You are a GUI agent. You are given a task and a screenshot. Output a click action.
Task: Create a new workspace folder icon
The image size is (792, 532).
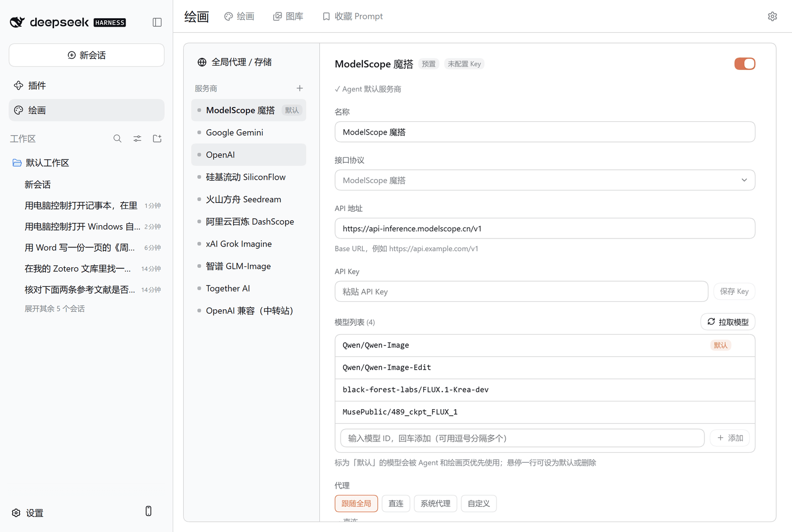click(x=157, y=139)
